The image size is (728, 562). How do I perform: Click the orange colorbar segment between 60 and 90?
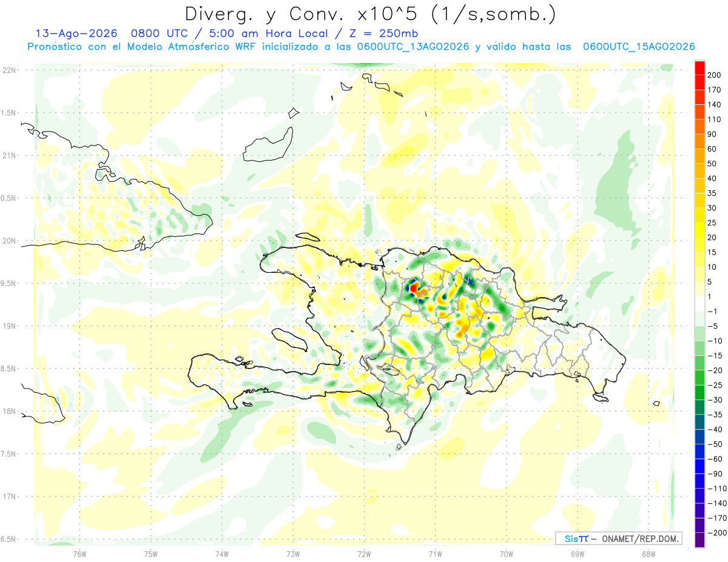click(x=699, y=141)
